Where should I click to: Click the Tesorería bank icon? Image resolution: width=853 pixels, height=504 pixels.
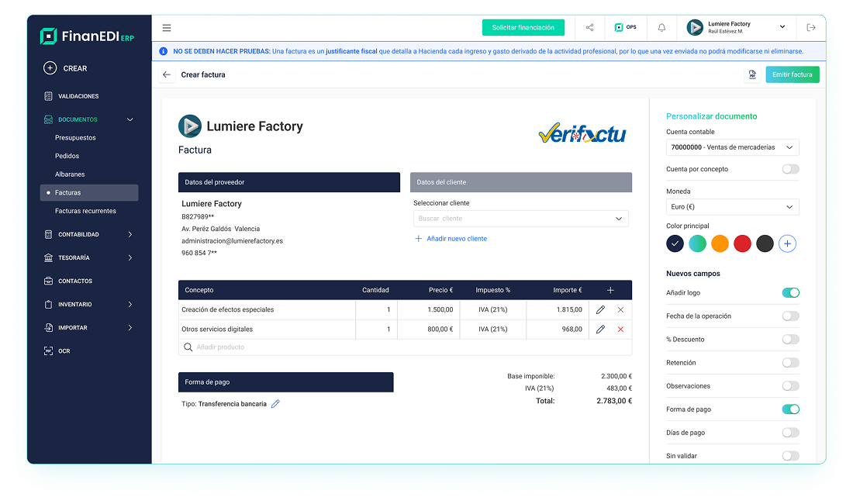(x=48, y=257)
